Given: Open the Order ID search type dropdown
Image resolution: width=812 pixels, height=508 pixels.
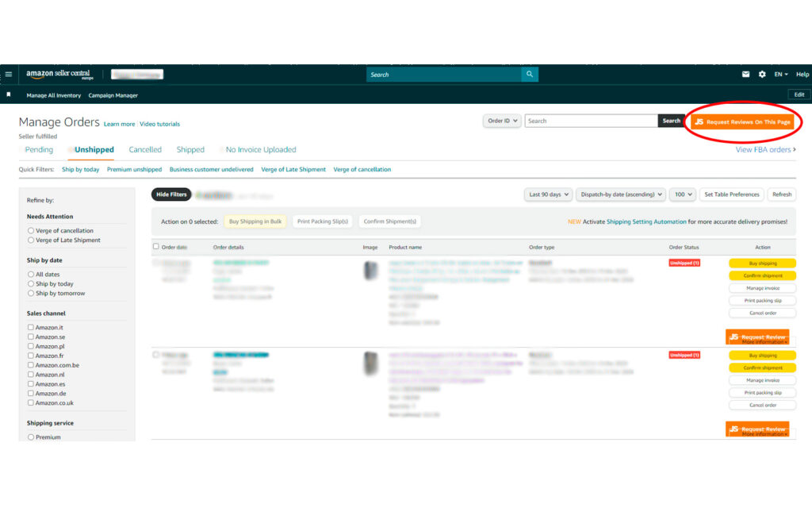Looking at the screenshot, I should [502, 121].
